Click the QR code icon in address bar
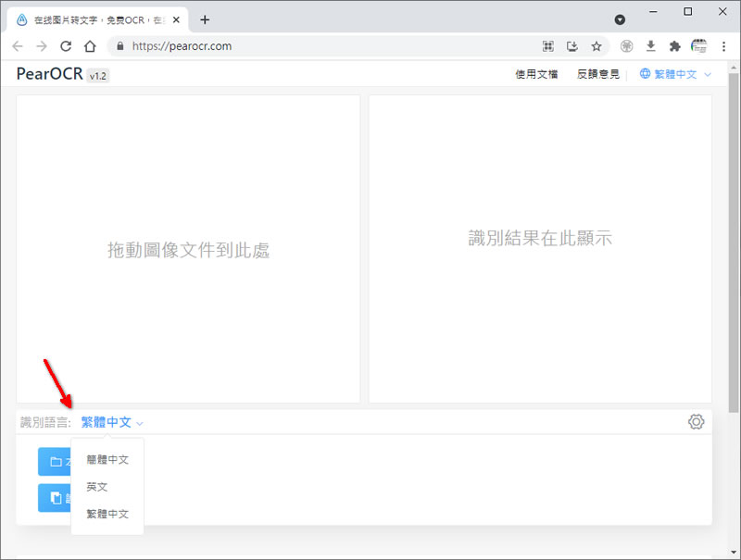 point(548,46)
